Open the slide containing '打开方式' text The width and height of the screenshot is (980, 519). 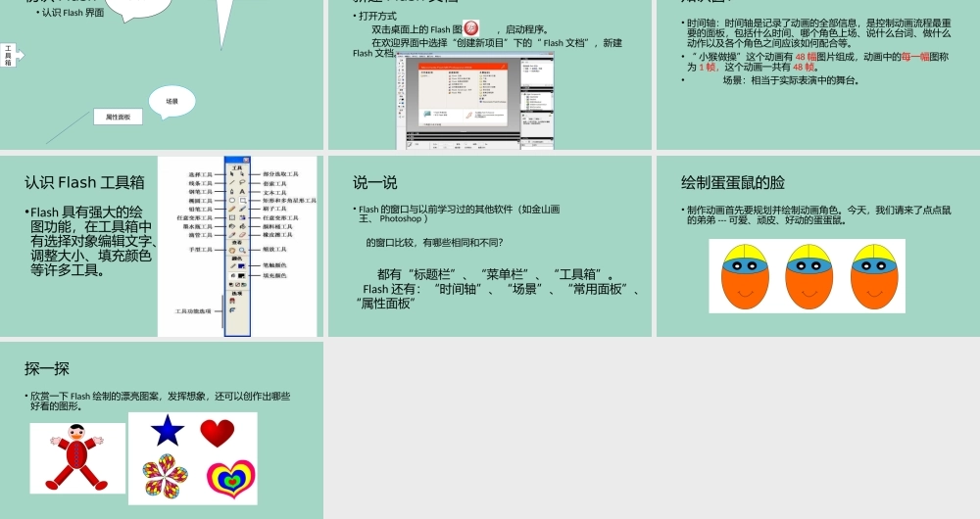pos(490,75)
